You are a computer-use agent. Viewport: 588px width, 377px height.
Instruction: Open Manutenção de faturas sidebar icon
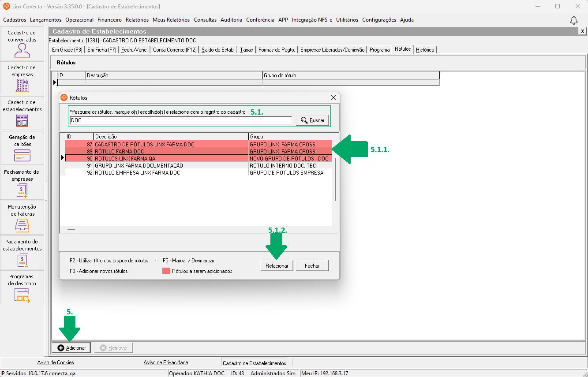click(22, 218)
